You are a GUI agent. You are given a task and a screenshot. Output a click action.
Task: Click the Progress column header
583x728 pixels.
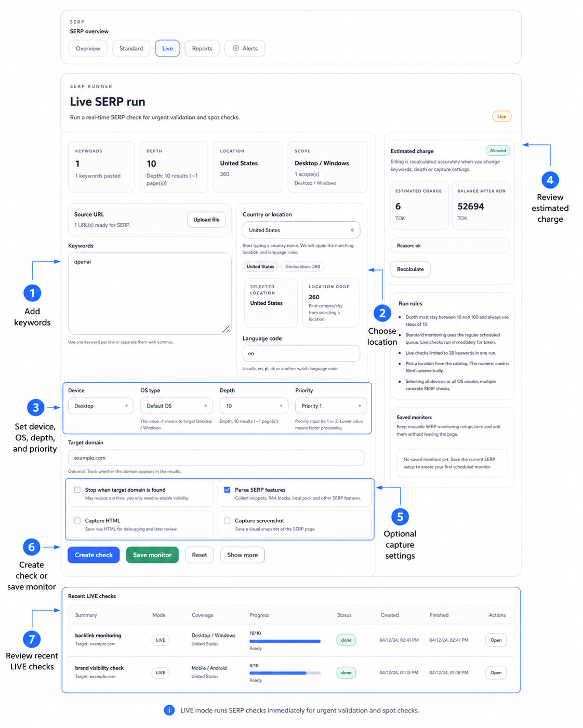(x=259, y=615)
